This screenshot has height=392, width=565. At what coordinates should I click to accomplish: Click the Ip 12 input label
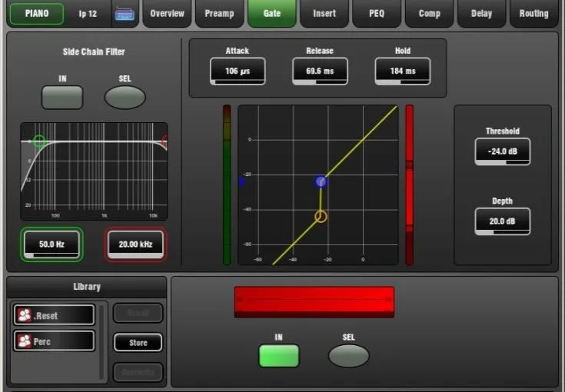[88, 14]
